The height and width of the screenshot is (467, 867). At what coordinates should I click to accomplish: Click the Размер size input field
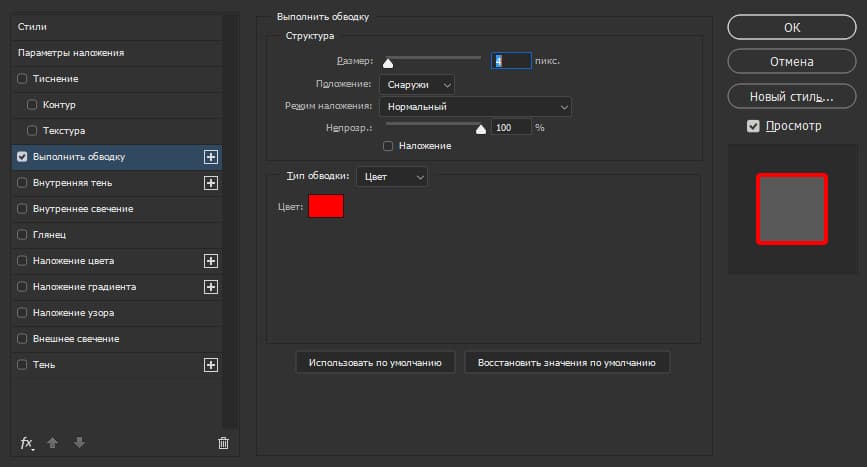pyautogui.click(x=511, y=61)
